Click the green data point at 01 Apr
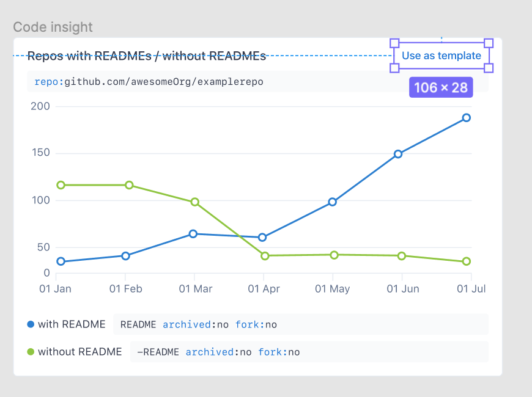Screen dimensions: 532x397 tap(265, 256)
